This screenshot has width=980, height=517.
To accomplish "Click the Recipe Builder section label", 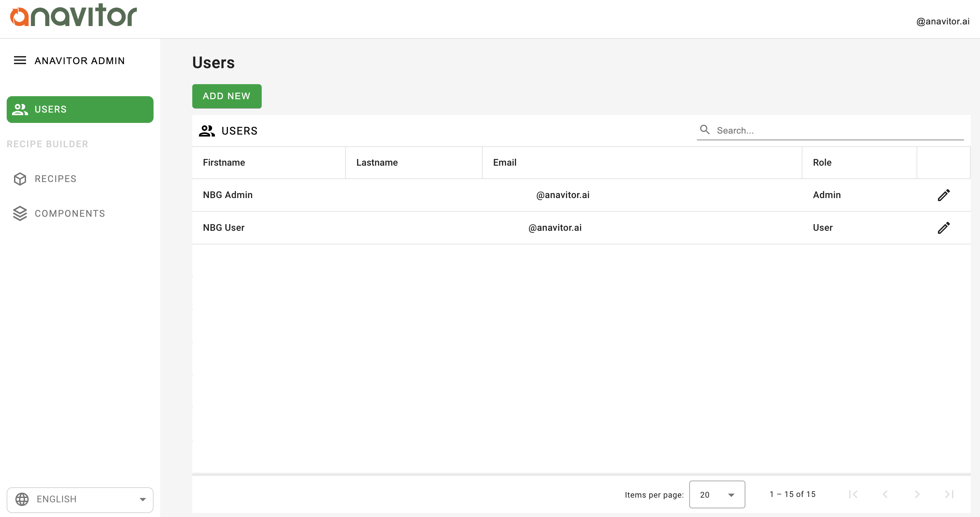I will point(47,144).
